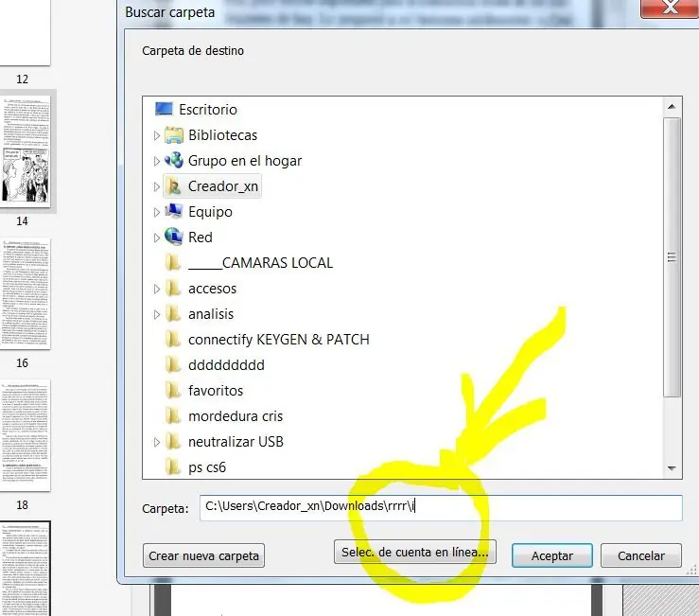Click the neutralizar USB folder icon

coord(172,442)
